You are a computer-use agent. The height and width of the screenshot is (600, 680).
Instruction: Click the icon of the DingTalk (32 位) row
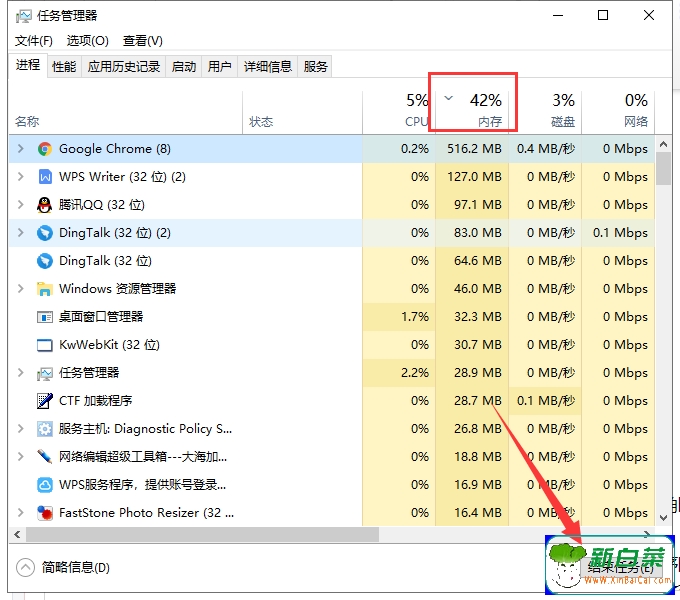click(x=45, y=261)
